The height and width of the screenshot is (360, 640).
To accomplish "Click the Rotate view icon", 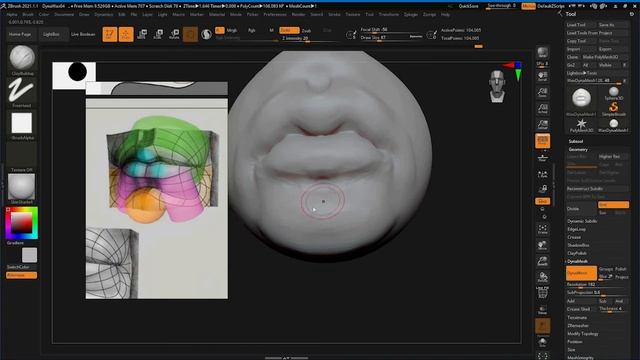I will pyautogui.click(x=542, y=278).
